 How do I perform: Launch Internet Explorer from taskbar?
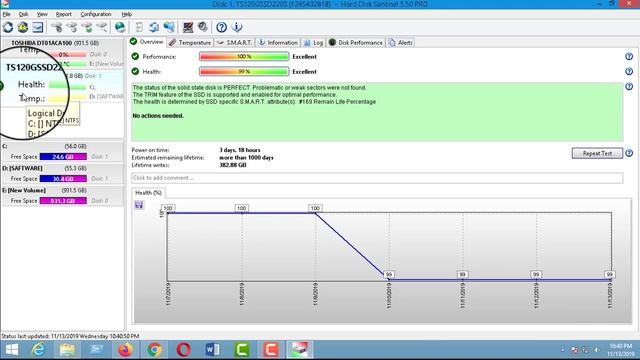[38, 350]
